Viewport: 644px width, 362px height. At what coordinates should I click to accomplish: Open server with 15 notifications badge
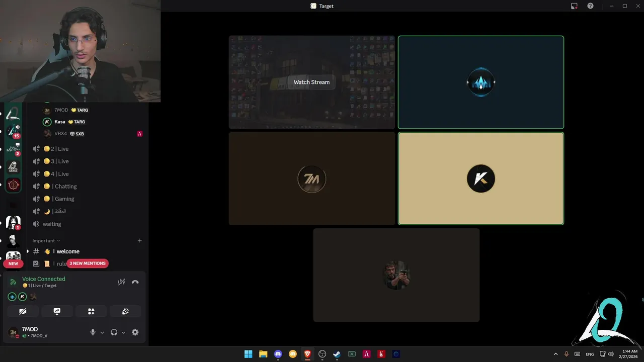(x=13, y=131)
